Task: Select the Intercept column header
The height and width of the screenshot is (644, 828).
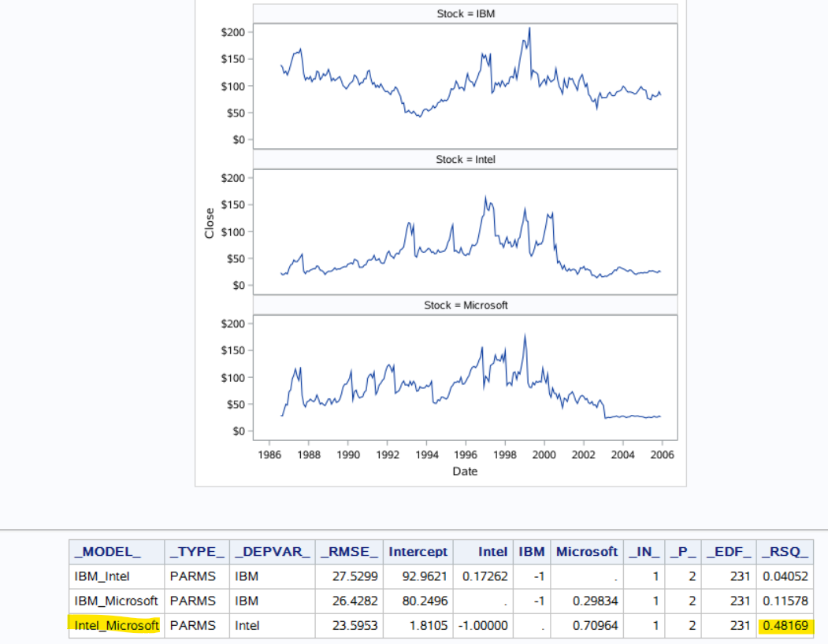Action: click(418, 552)
